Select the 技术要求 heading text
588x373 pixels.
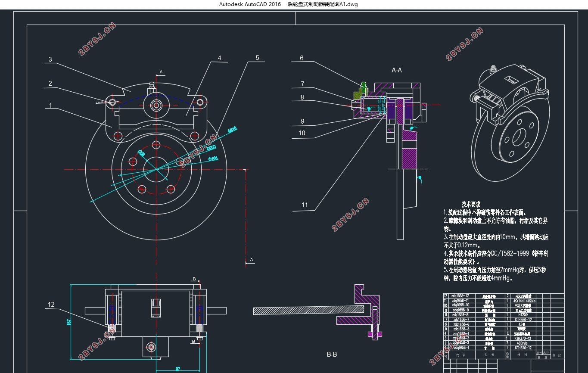click(471, 204)
